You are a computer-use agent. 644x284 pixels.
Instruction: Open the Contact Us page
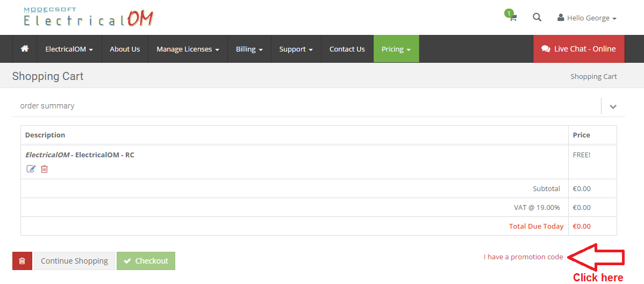[x=347, y=49]
